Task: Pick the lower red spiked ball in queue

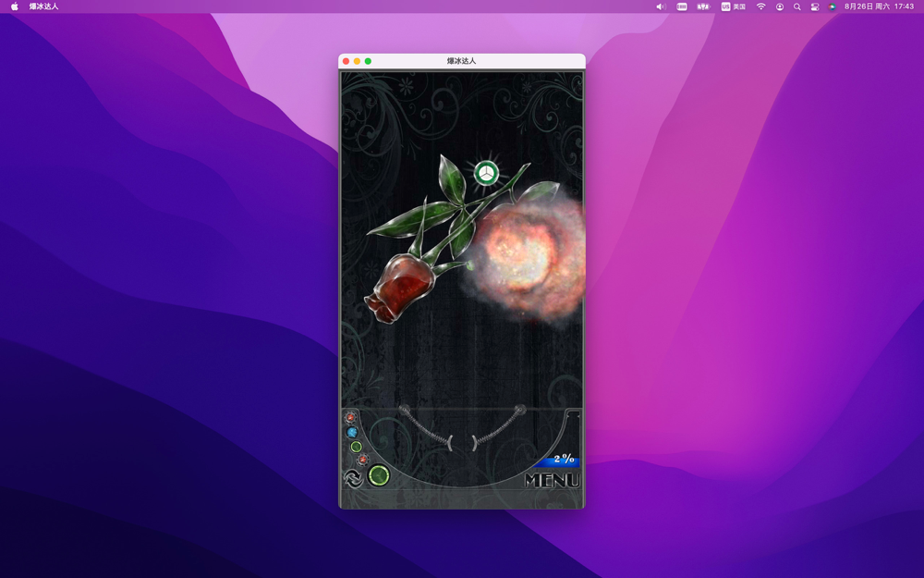Action: (x=362, y=459)
